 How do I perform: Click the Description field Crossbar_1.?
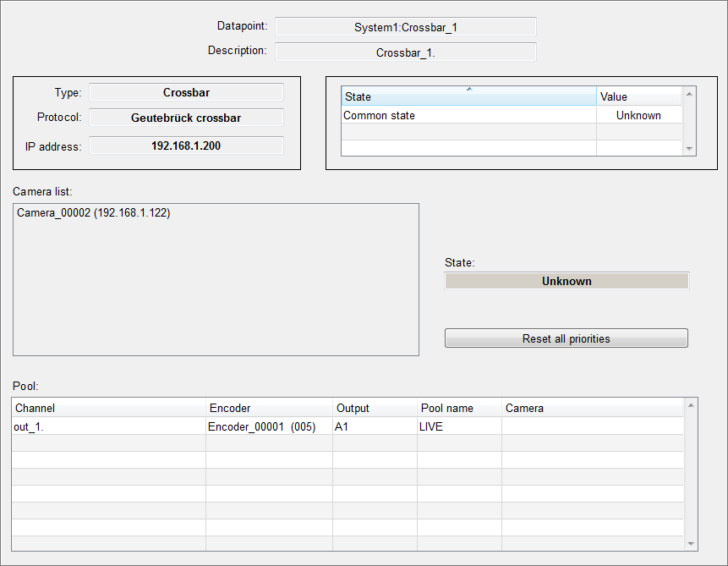405,52
